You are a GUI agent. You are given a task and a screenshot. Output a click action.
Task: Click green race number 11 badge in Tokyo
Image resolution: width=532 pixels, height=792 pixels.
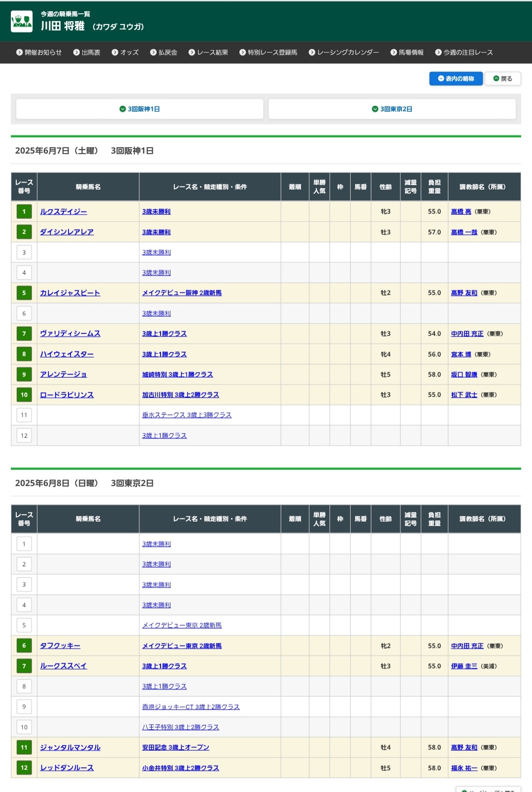point(24,748)
